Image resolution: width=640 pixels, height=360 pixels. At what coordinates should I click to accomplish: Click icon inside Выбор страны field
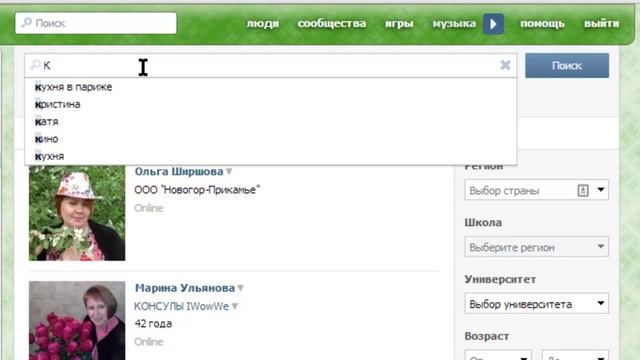tap(583, 190)
